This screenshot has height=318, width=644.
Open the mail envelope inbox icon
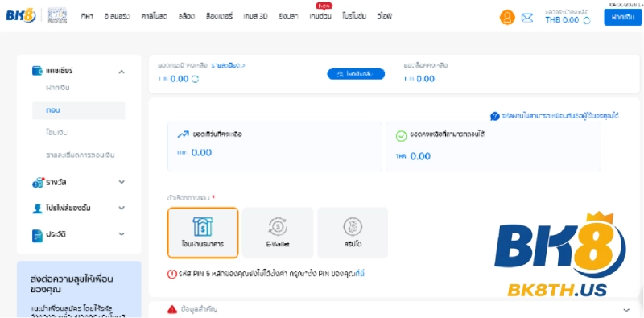527,18
